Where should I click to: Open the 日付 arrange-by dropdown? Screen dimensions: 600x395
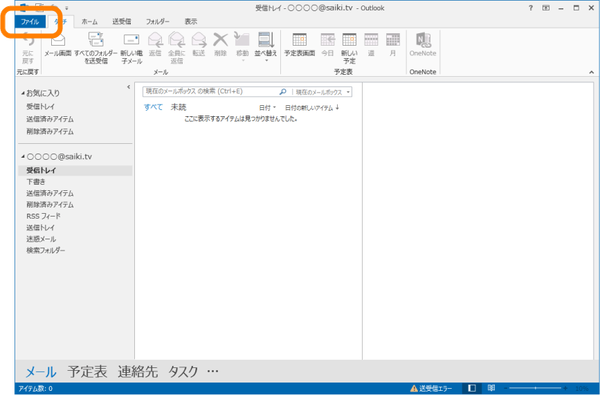(267, 108)
